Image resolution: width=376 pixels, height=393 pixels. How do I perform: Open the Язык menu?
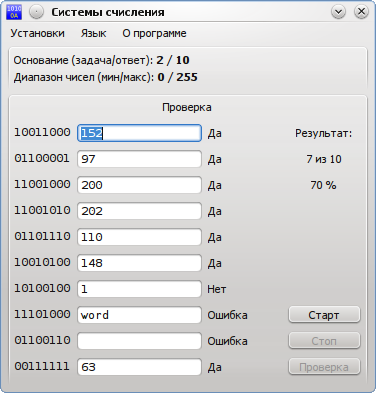(93, 33)
